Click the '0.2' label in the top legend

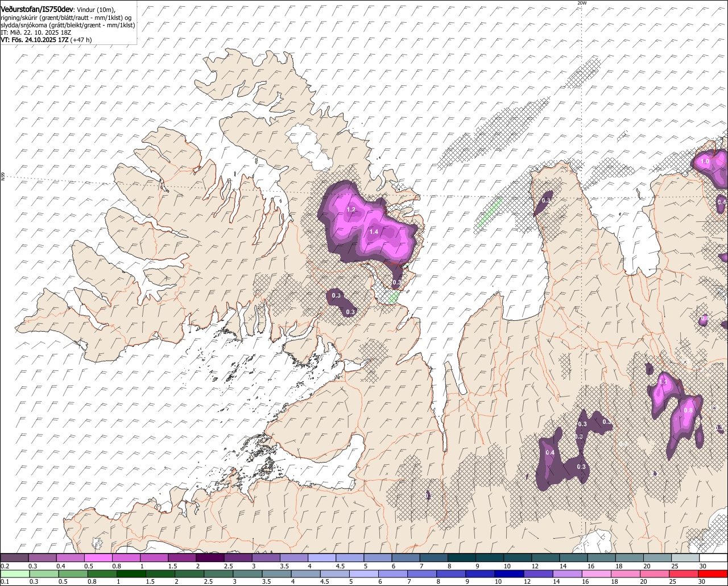point(5,567)
